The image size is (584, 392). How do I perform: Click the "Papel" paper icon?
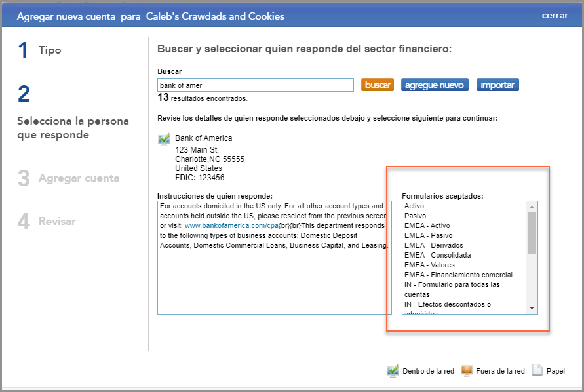(536, 370)
